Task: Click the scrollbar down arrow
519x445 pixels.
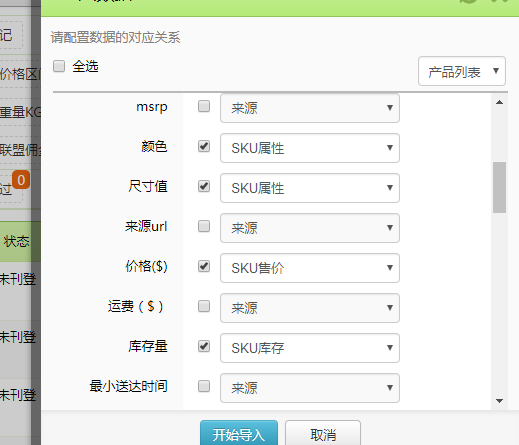Action: (x=499, y=401)
